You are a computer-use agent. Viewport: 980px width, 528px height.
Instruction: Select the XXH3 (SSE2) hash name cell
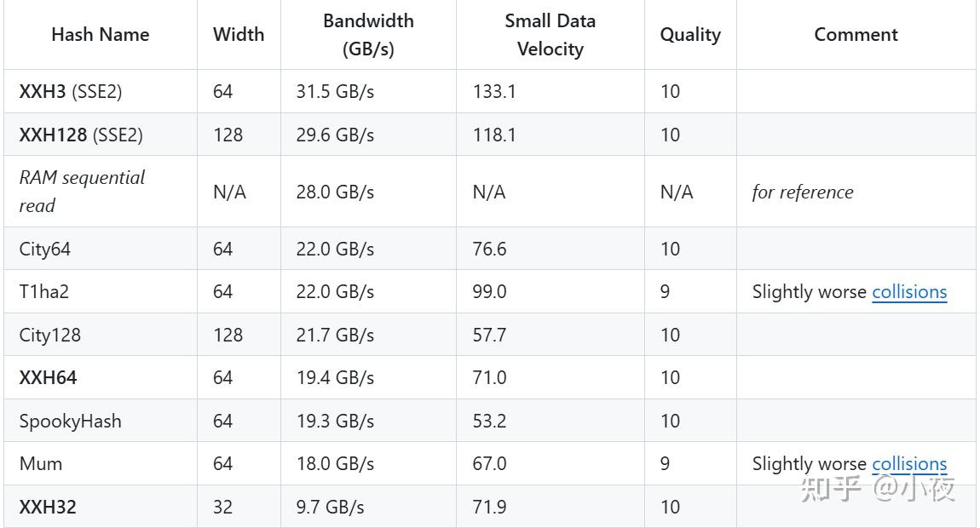[71, 92]
